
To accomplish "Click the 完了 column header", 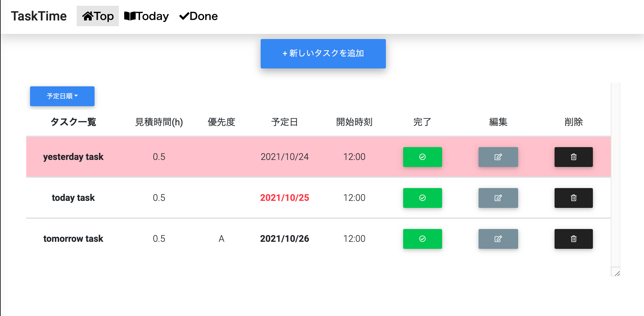I will 422,122.
